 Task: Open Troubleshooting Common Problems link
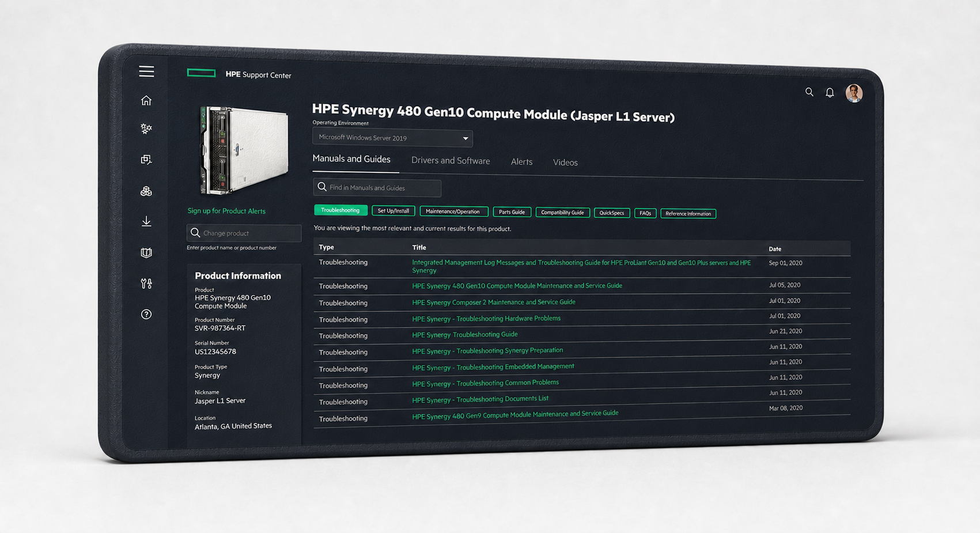click(x=485, y=383)
